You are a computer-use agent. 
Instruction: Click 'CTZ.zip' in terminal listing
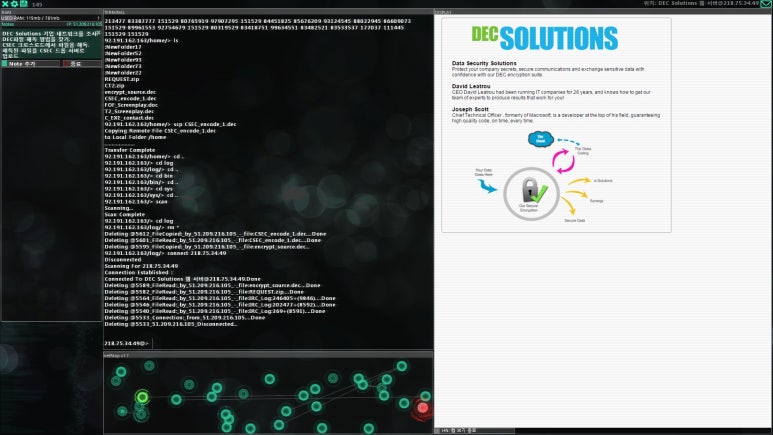point(114,85)
